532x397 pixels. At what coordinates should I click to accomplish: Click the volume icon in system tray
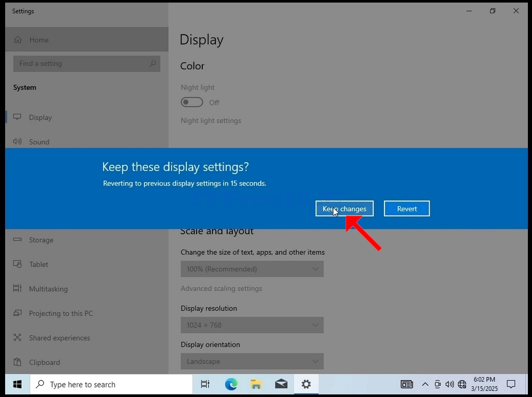tap(450, 384)
